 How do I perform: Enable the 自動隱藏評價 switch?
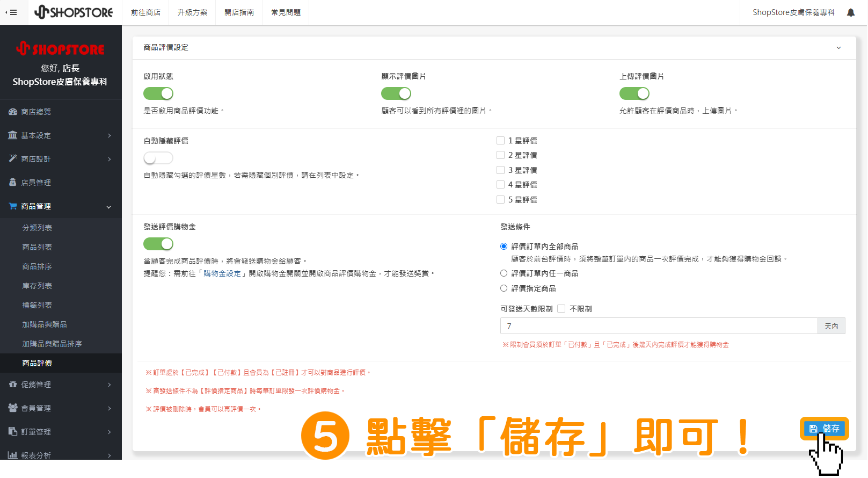point(158,158)
